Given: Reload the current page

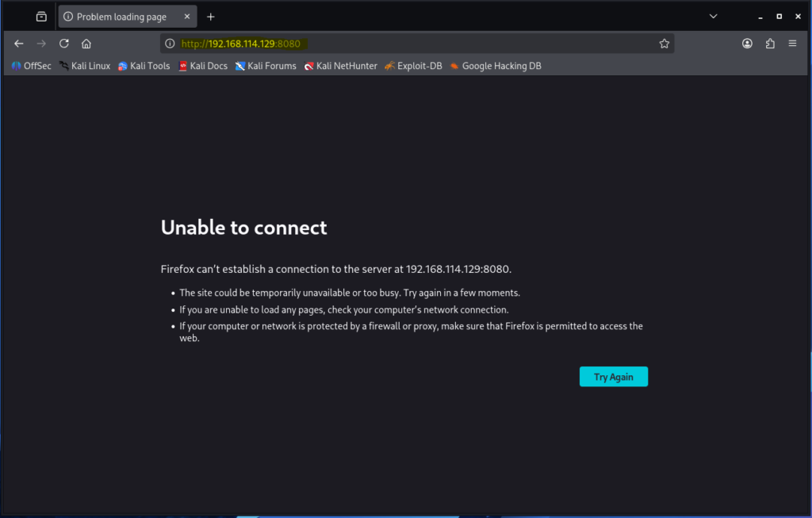Looking at the screenshot, I should pos(64,44).
